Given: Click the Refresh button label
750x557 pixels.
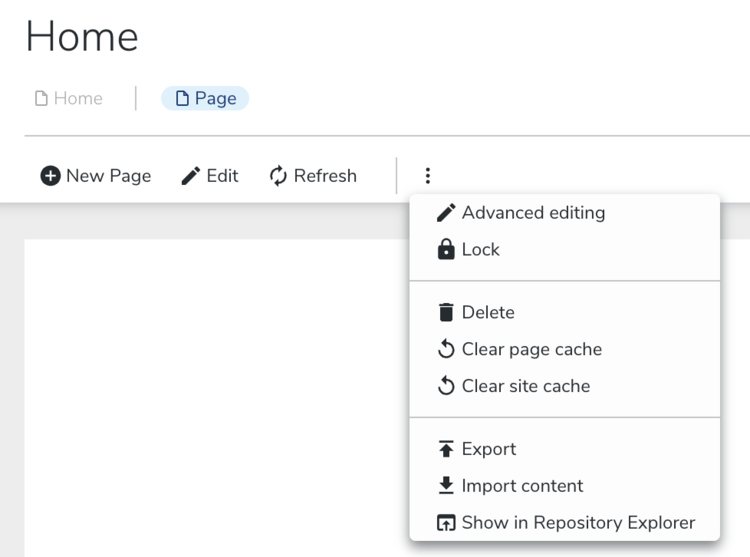Looking at the screenshot, I should [325, 175].
